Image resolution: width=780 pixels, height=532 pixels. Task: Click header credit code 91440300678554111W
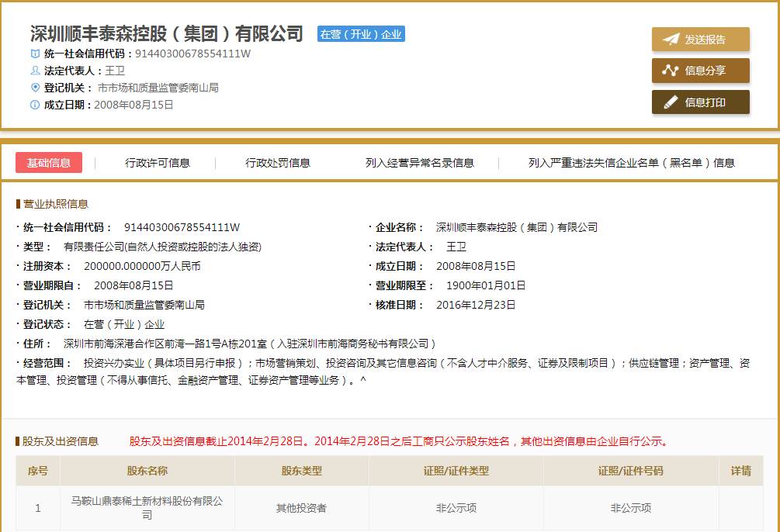pos(193,54)
